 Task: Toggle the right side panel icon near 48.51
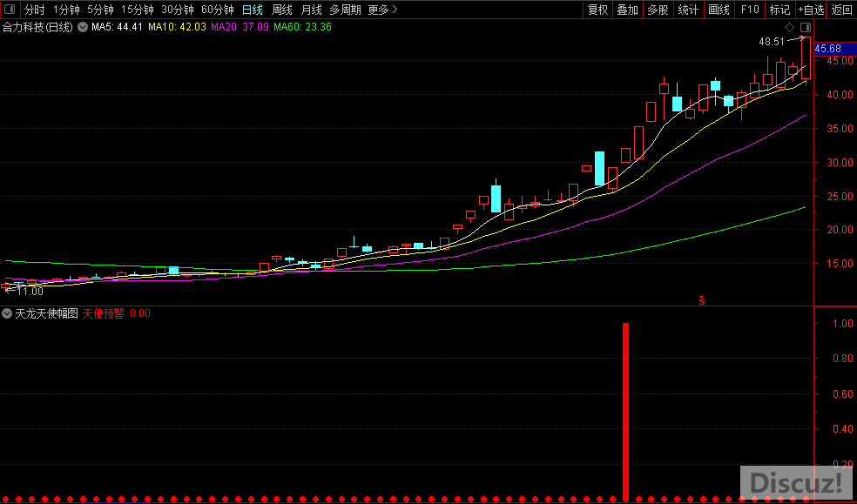805,28
